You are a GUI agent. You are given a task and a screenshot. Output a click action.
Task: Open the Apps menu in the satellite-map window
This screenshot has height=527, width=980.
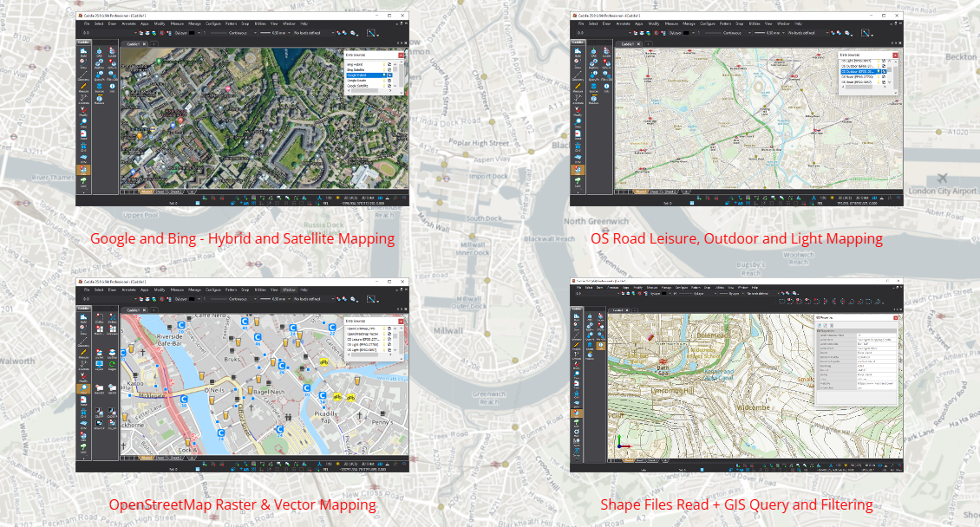click(144, 23)
